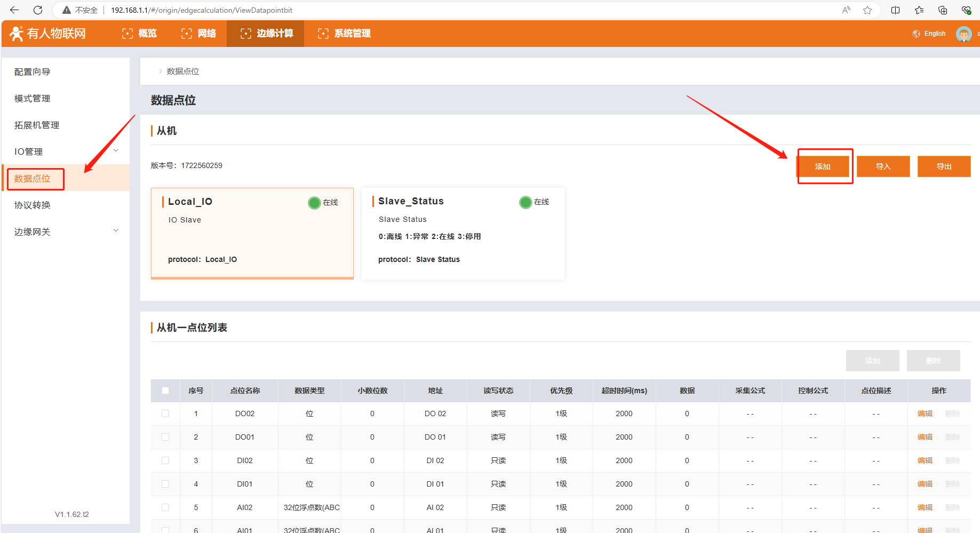Click the browser back arrow

pos(14,10)
